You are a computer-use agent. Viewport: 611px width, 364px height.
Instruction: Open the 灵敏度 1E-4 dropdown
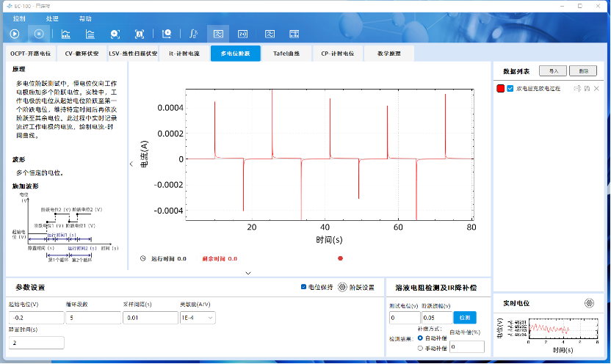tap(198, 318)
